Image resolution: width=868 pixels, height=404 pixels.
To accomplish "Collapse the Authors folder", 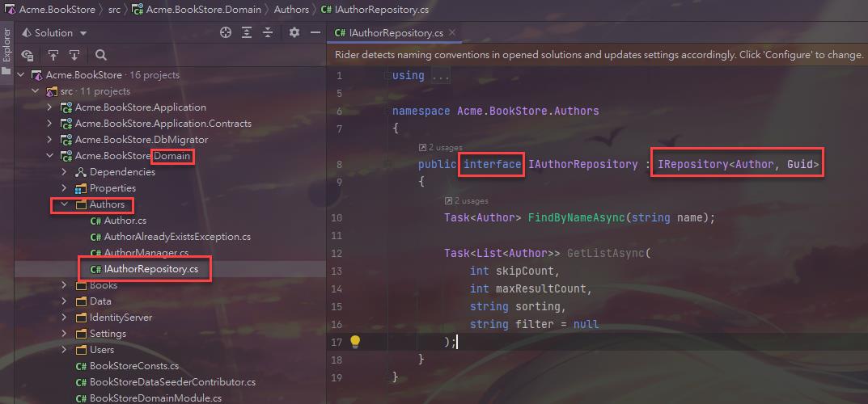I will pyautogui.click(x=65, y=204).
